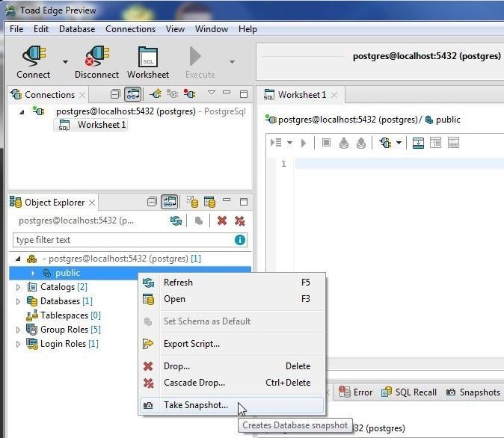Image resolution: width=504 pixels, height=438 pixels.
Task: Click the open object icon in Object Explorer toolbar
Action: (x=209, y=202)
